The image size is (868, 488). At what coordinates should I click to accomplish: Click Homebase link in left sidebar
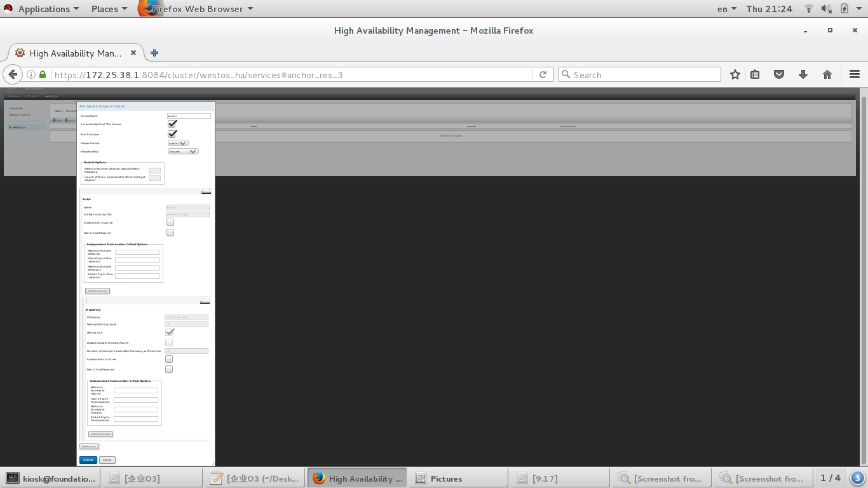click(16, 109)
